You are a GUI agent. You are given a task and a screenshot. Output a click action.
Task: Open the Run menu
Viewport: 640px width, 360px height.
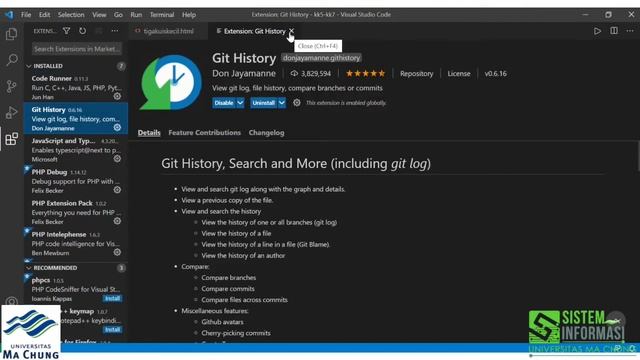click(136, 15)
